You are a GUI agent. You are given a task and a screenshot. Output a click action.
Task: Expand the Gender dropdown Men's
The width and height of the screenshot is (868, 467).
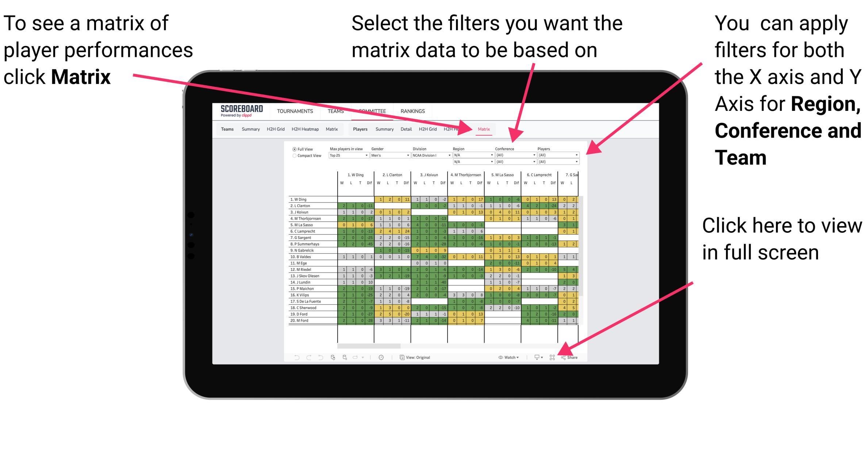point(397,156)
